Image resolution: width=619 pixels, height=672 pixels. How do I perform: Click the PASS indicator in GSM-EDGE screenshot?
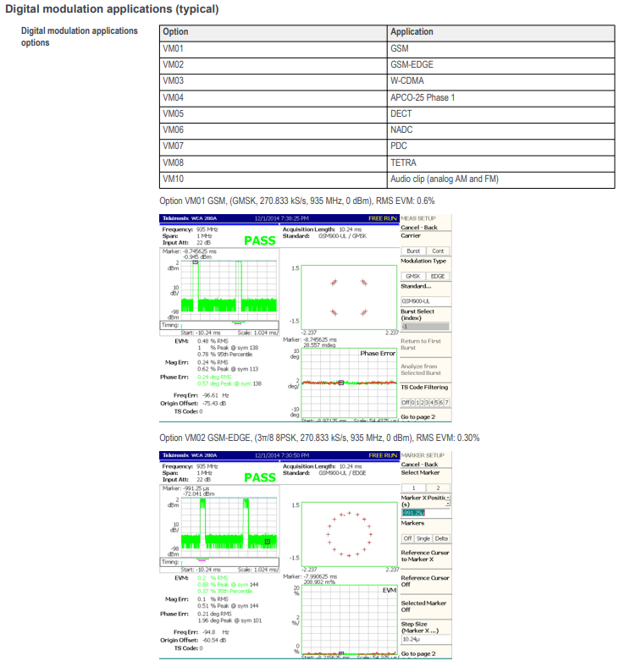pos(260,478)
